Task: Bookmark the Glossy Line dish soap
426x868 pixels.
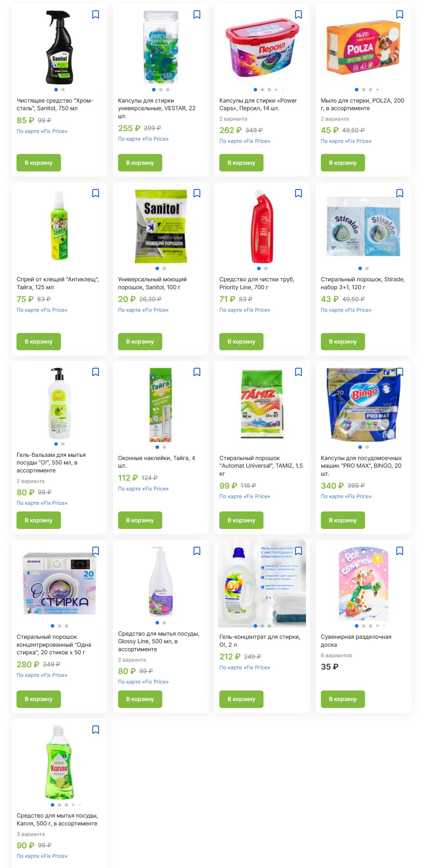Action: click(x=197, y=551)
